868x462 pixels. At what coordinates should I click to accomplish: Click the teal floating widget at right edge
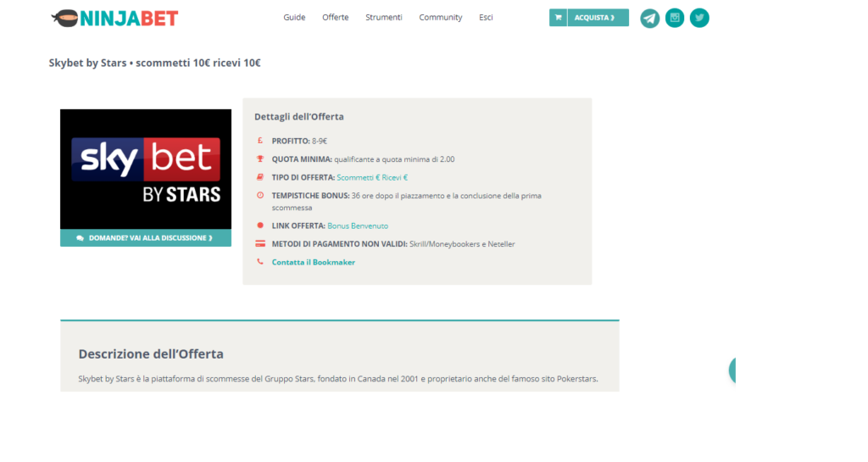(732, 370)
